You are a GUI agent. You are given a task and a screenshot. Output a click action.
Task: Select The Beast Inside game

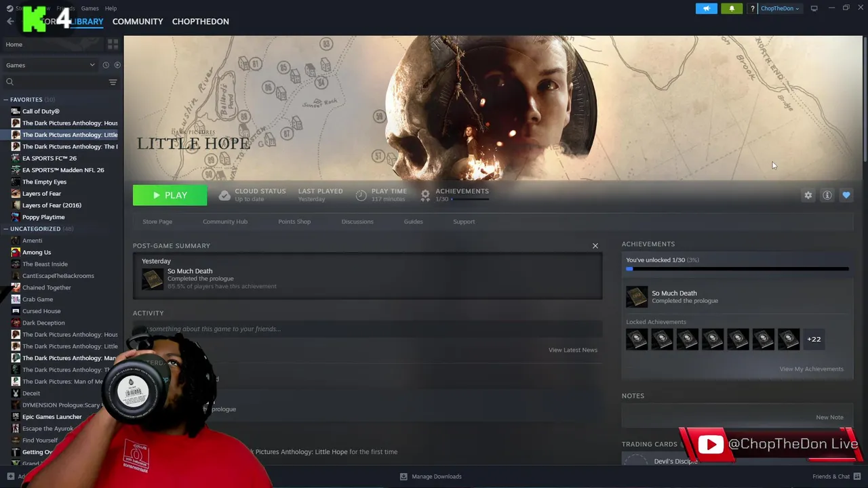tap(45, 264)
